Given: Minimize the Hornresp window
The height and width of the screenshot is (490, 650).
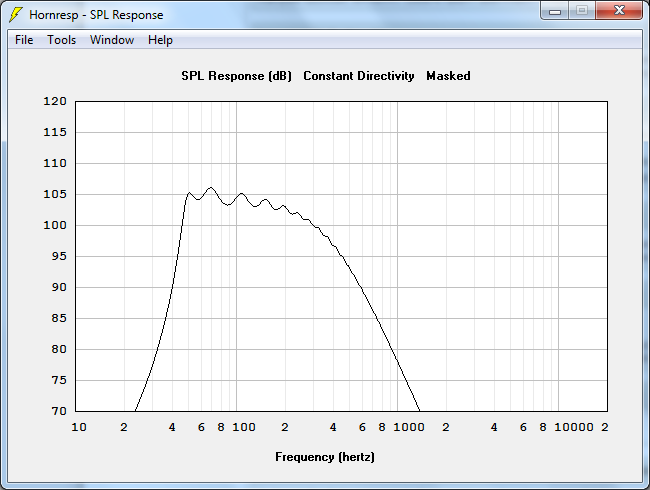Looking at the screenshot, I should click(x=555, y=11).
